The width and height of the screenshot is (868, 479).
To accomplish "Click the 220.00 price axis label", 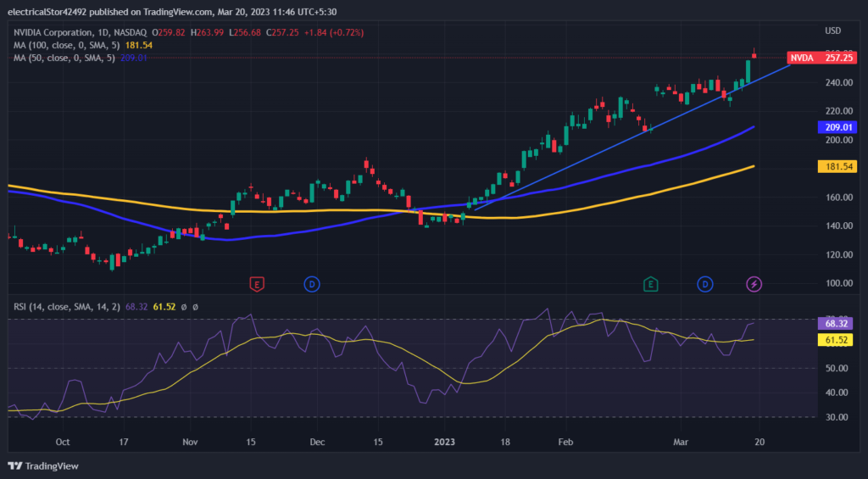I will pos(838,111).
